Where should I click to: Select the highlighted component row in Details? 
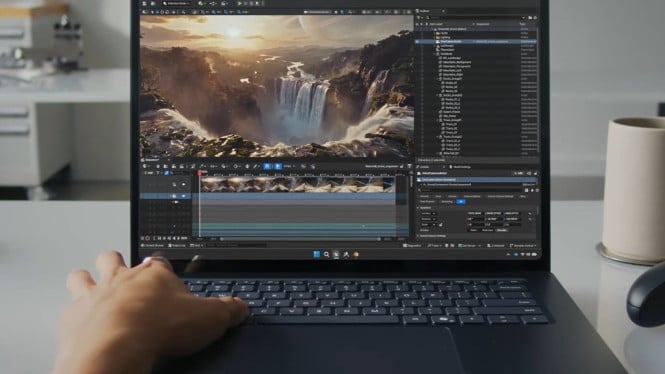pos(477,180)
